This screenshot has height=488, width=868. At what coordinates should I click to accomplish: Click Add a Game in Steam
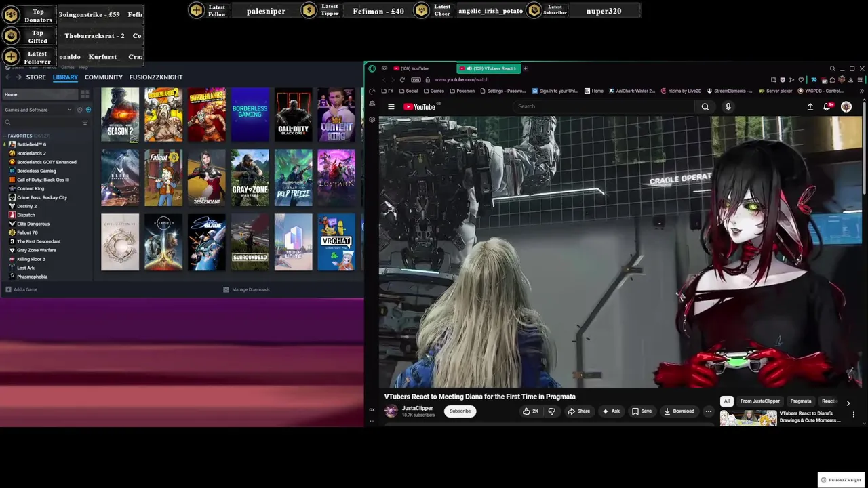click(x=22, y=289)
